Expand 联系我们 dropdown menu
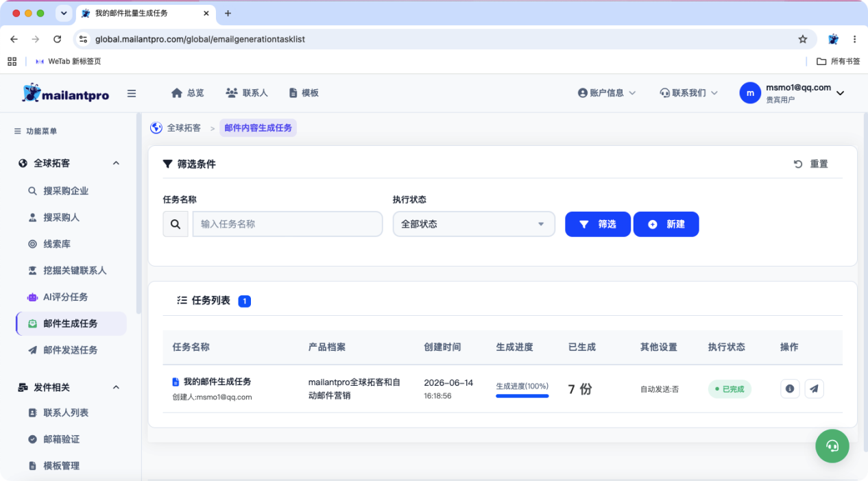The width and height of the screenshot is (868, 481). point(688,92)
